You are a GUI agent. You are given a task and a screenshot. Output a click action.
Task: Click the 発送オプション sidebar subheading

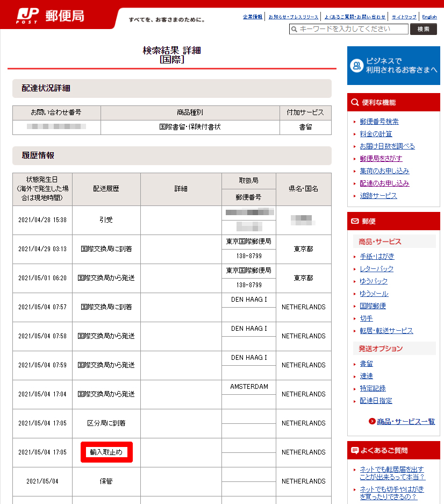click(x=394, y=349)
